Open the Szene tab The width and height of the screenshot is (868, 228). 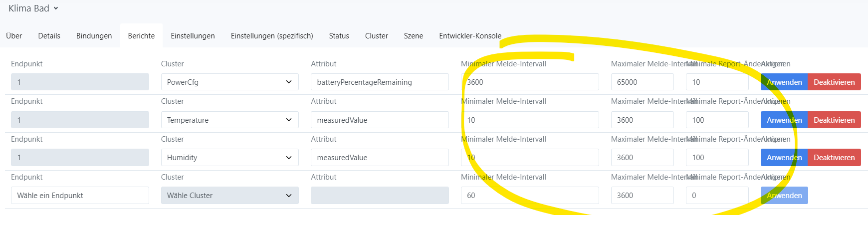[x=413, y=36]
